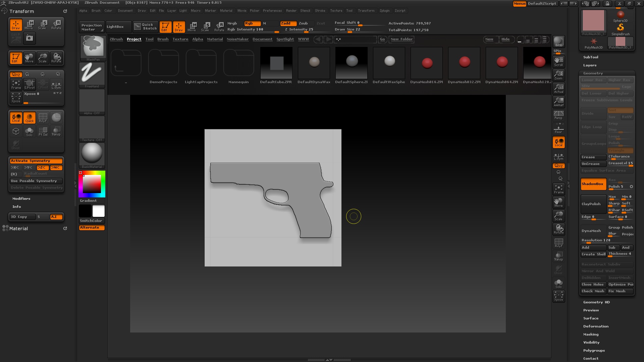Open the Preferences menu
The height and width of the screenshot is (362, 644).
coord(272,11)
